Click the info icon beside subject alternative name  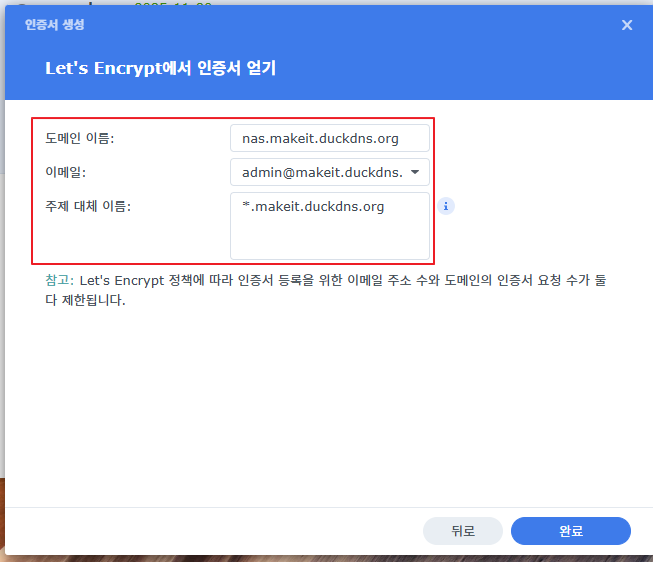click(x=446, y=206)
